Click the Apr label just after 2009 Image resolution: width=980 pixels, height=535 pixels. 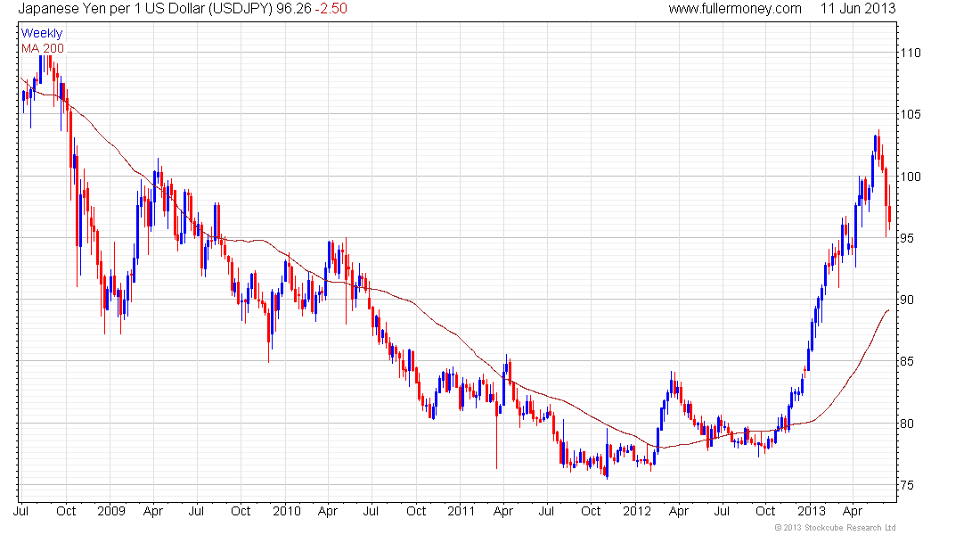tap(153, 512)
